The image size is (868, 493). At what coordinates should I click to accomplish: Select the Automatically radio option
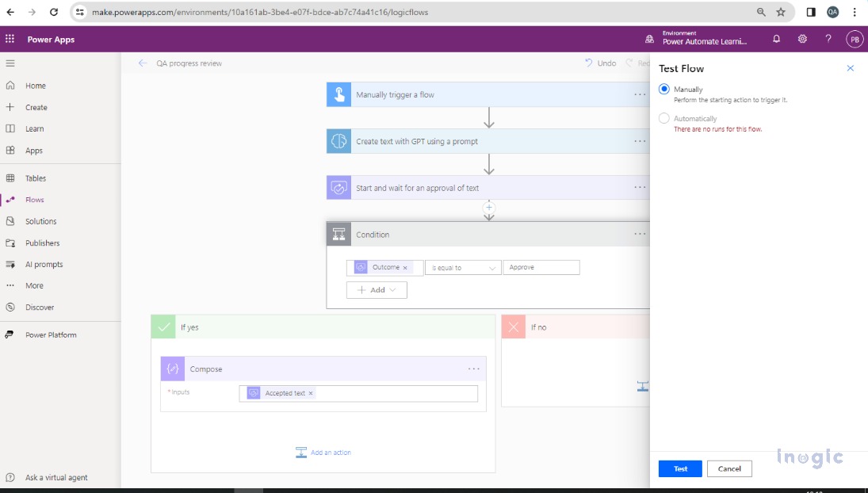[x=664, y=119]
